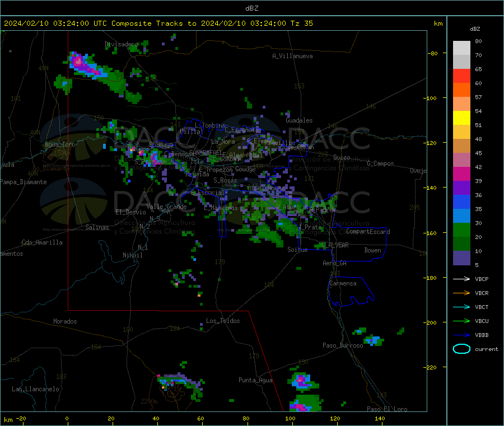Click the route number 171 label
Viewport: 504px width, 426px height.
[x=309, y=178]
